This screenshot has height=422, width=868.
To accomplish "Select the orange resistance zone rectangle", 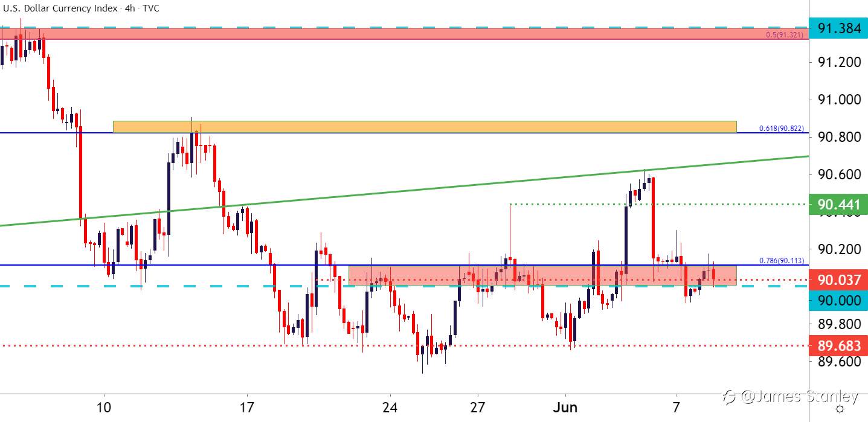I will 425,127.
